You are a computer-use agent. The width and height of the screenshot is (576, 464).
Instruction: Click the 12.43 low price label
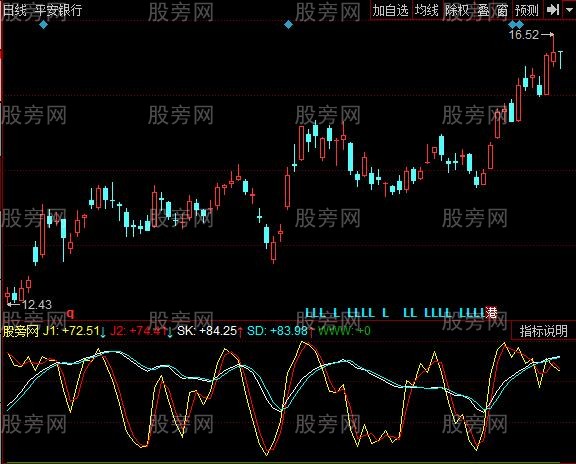click(x=37, y=305)
